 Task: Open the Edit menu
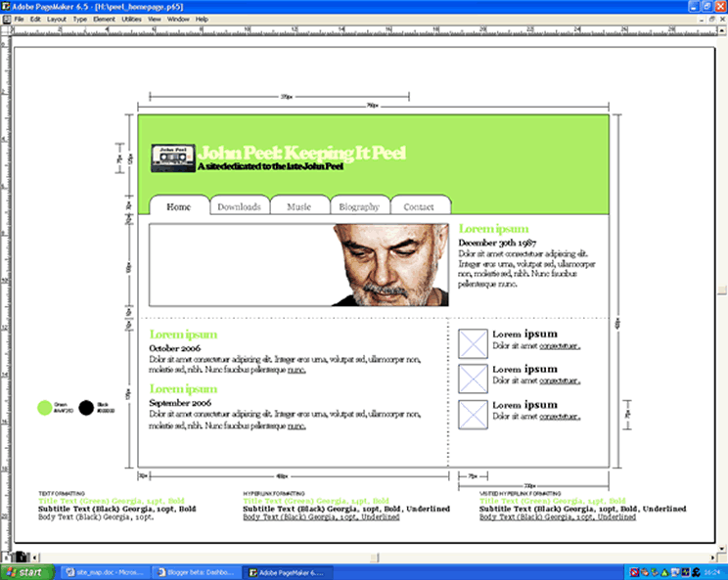point(35,19)
